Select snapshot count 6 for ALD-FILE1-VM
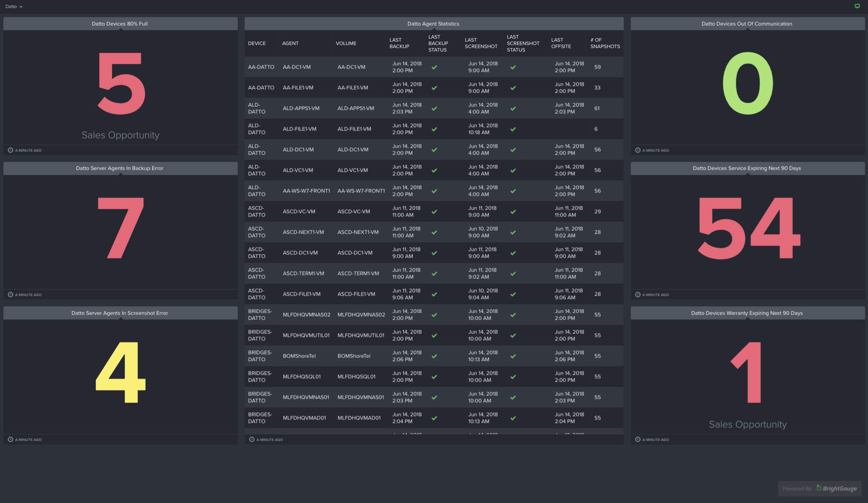The image size is (868, 503). pyautogui.click(x=596, y=129)
